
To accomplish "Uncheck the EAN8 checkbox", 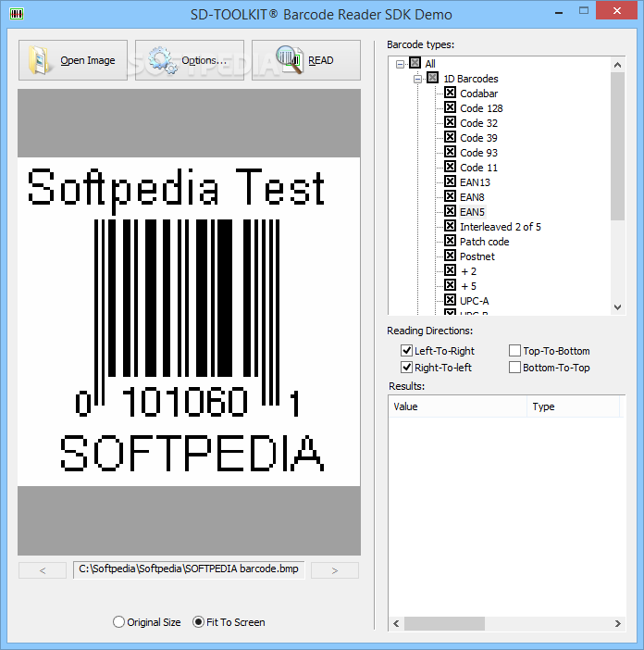I will [451, 196].
